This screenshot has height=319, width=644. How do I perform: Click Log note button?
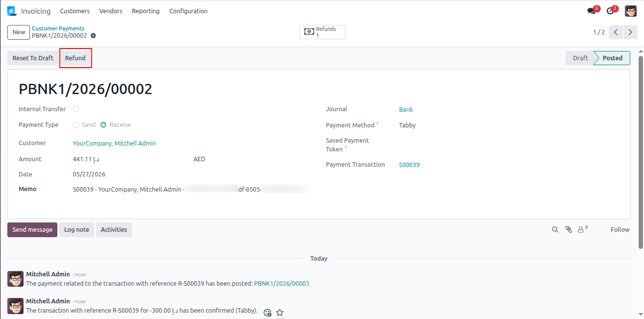(x=76, y=230)
